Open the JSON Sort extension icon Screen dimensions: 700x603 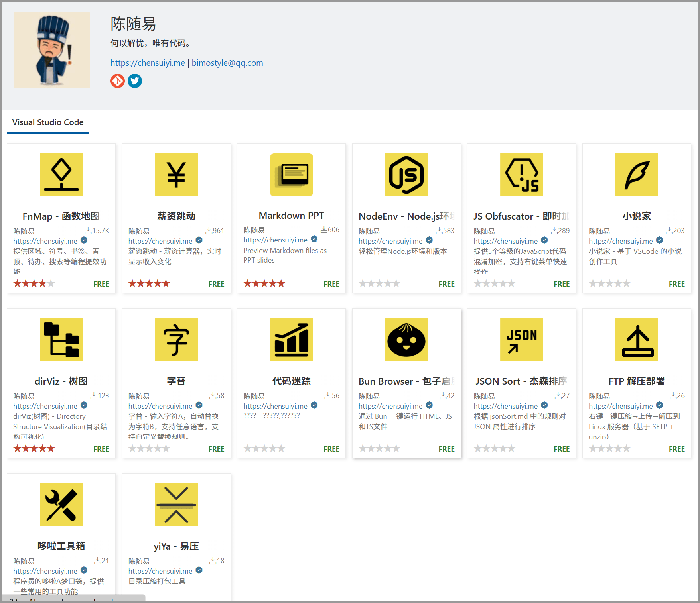tap(522, 340)
